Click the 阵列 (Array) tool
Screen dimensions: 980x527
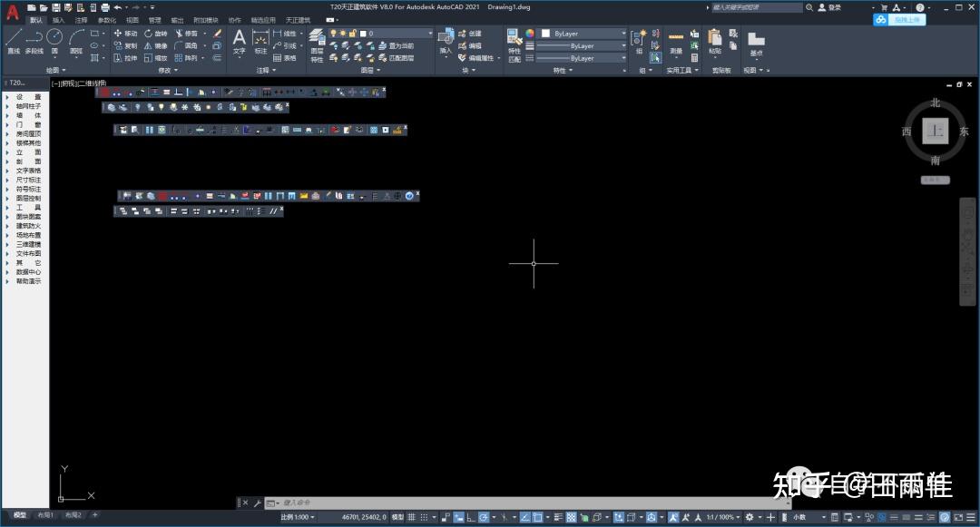click(x=186, y=58)
